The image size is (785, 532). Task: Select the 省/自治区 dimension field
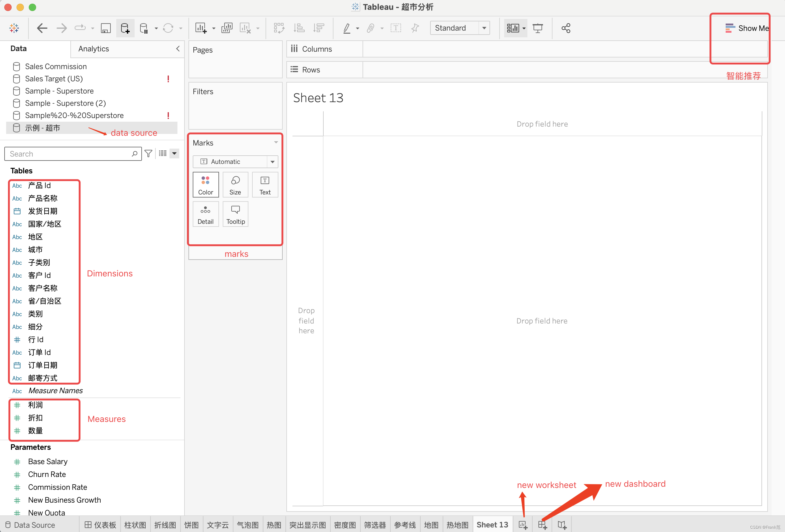(x=44, y=301)
